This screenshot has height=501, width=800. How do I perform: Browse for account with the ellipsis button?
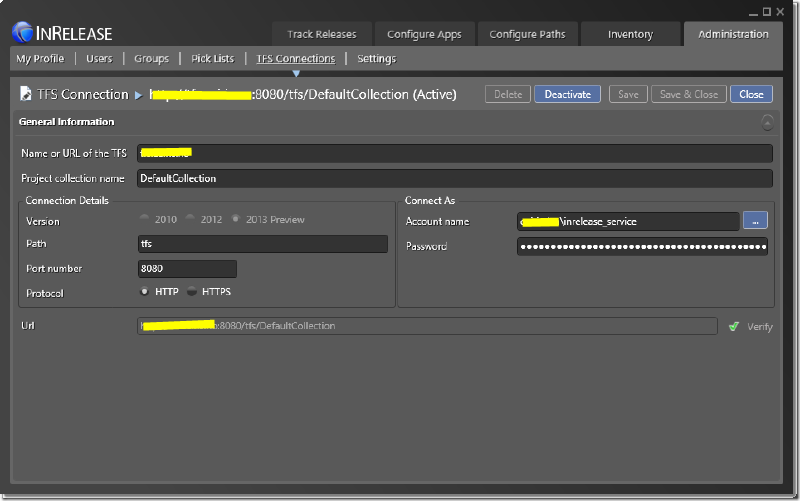(755, 221)
